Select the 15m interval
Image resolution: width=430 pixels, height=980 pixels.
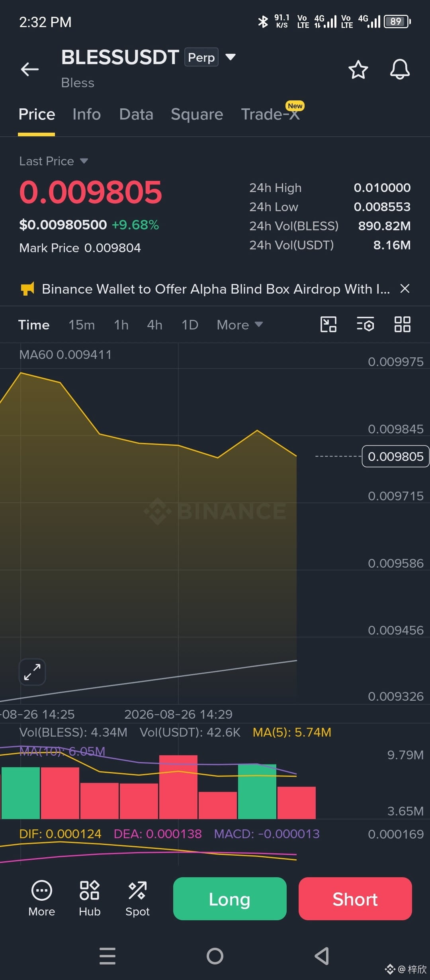click(x=82, y=325)
